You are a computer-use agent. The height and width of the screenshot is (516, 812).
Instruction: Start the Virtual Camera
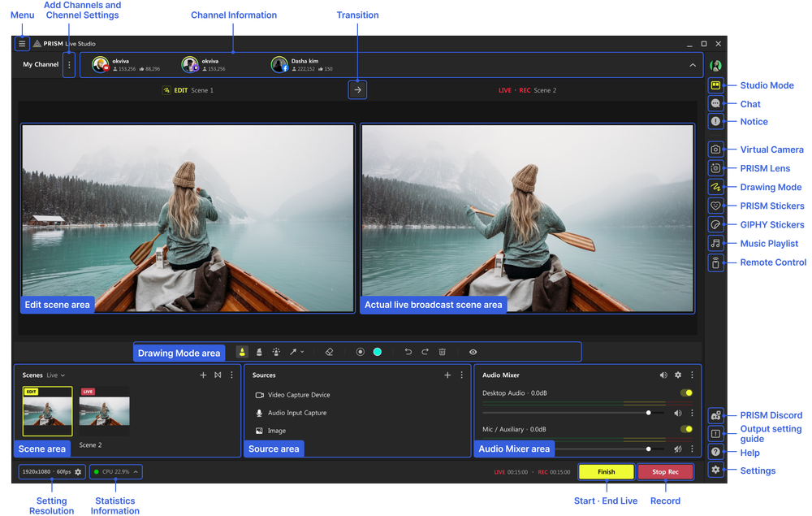point(715,150)
